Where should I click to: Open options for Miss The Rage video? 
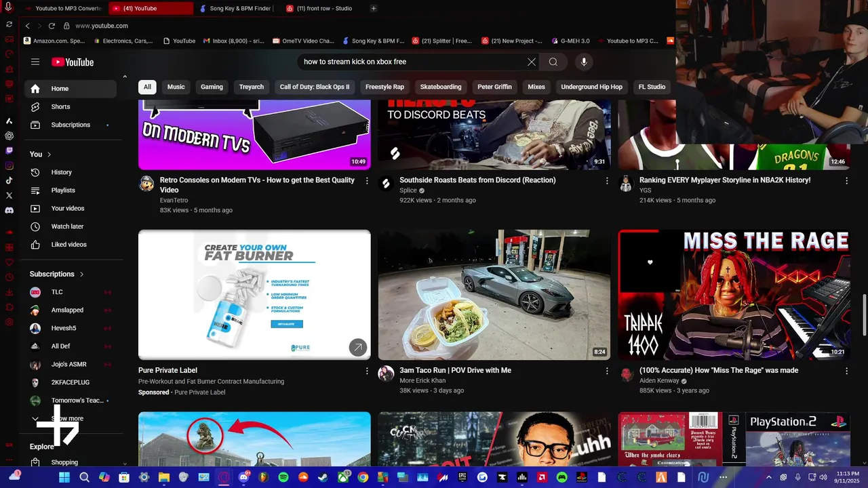point(846,371)
